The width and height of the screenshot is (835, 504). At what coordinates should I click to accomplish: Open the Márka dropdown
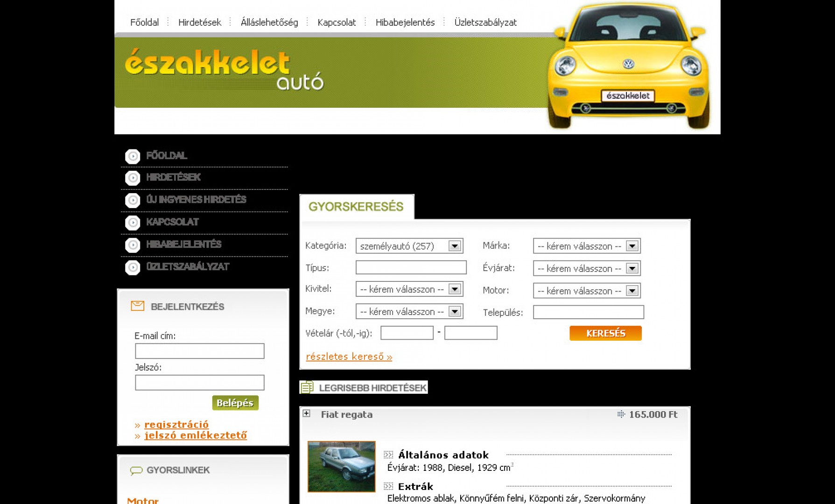[x=587, y=246]
